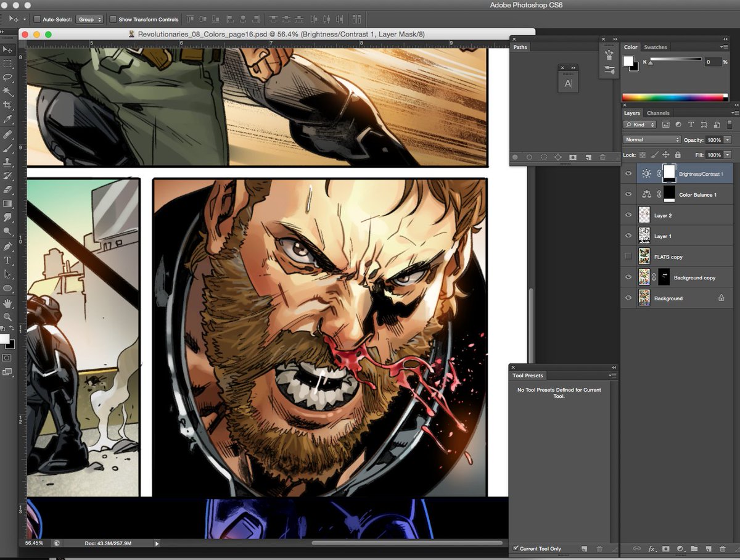This screenshot has width=740, height=560.
Task: Turn layer filtering on or off switch
Action: pos(730,125)
